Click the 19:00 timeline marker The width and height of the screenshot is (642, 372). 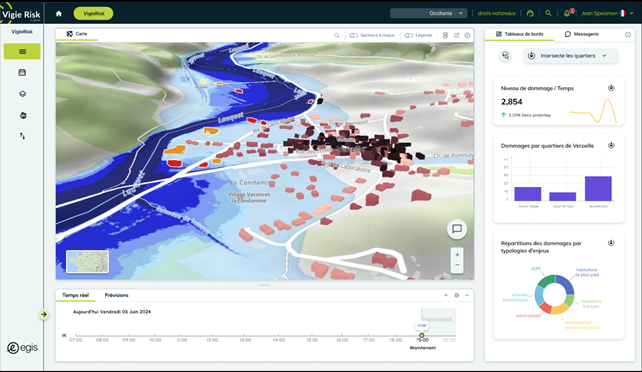pos(422,335)
